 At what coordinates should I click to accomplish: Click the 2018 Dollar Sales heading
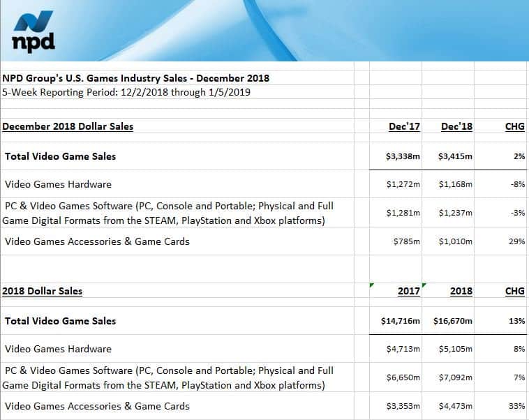click(x=42, y=291)
